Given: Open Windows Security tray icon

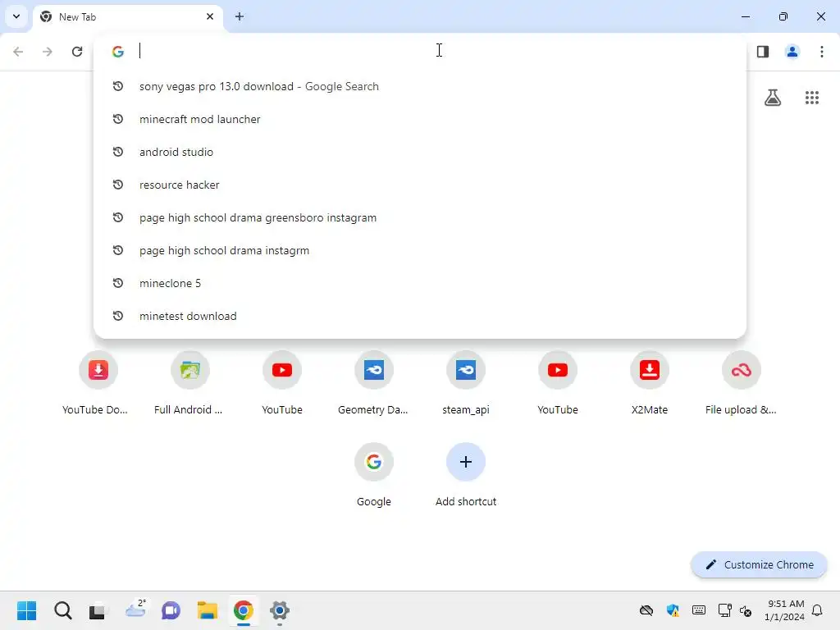Looking at the screenshot, I should tap(673, 610).
